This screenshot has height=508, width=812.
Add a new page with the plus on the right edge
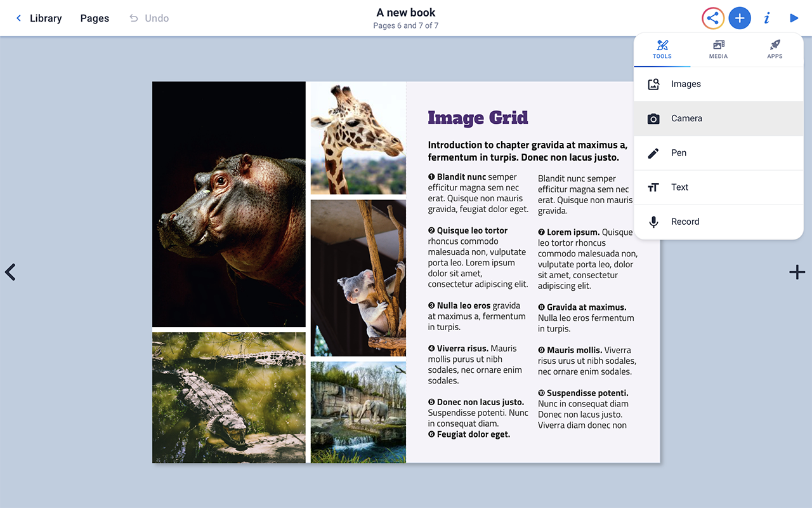point(797,272)
